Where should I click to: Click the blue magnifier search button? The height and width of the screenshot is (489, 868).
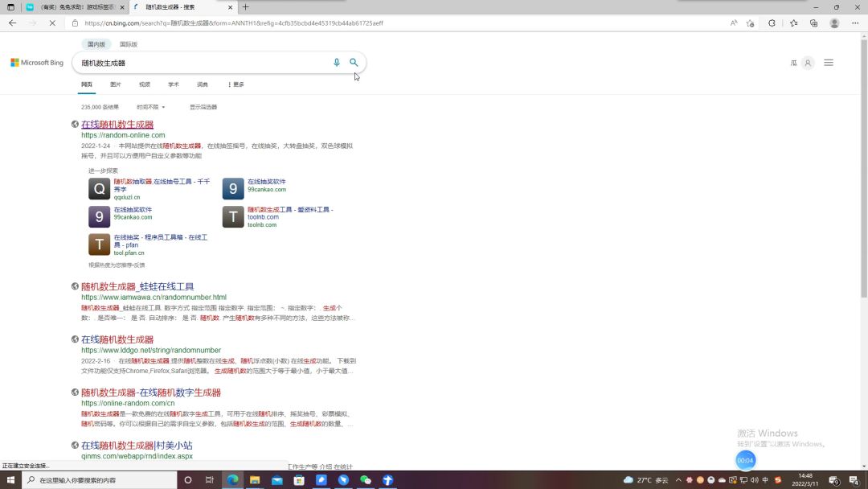tap(354, 63)
